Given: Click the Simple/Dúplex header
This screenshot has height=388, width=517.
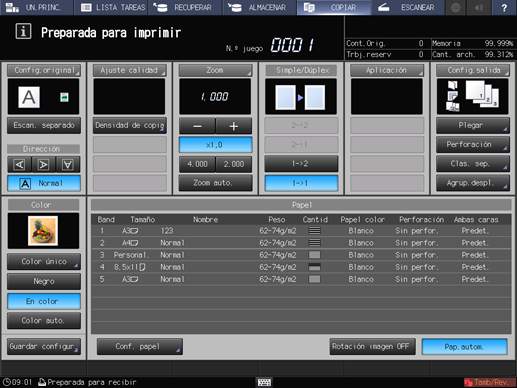Looking at the screenshot, I should tap(301, 70).
